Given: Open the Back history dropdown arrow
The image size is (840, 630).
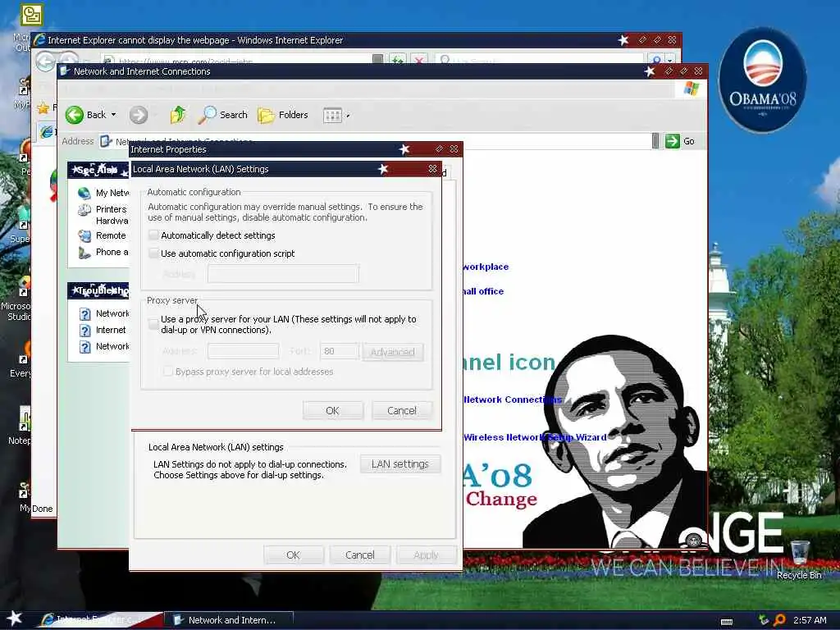Looking at the screenshot, I should click(x=113, y=115).
